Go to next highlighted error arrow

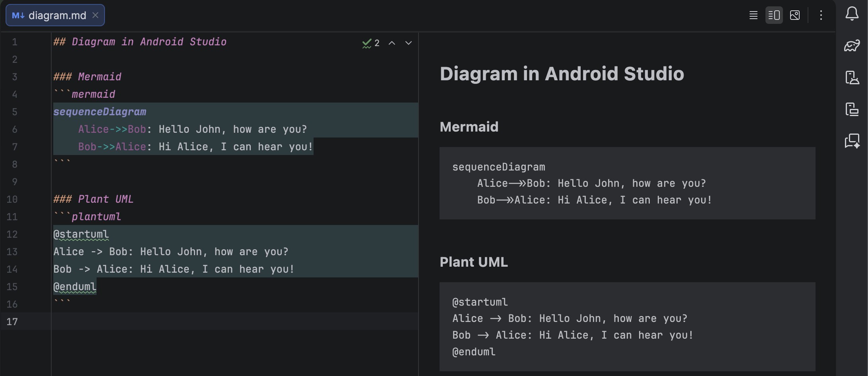point(409,43)
